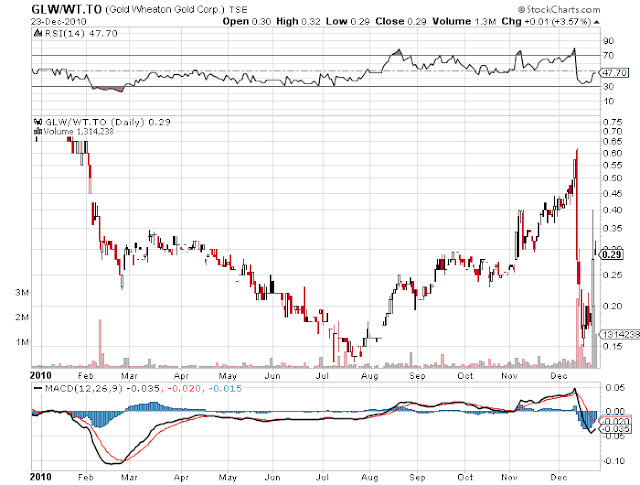640x485 pixels.
Task: Click the 47.70 RSI value tag on axis
Action: click(x=615, y=73)
